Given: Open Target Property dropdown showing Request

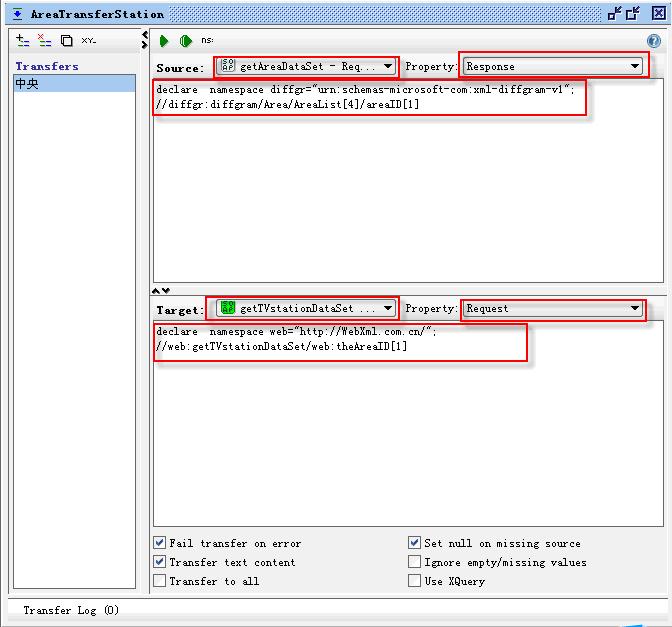Looking at the screenshot, I should (x=553, y=309).
